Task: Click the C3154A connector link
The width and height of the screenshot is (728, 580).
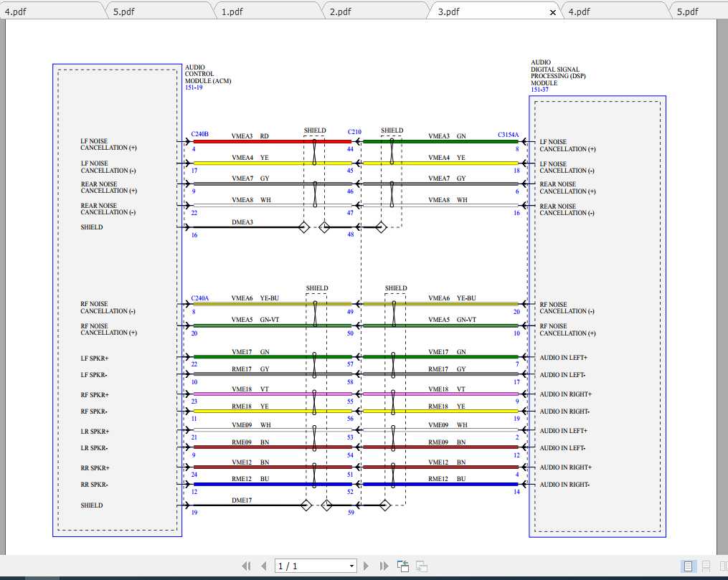Action: pyautogui.click(x=509, y=134)
